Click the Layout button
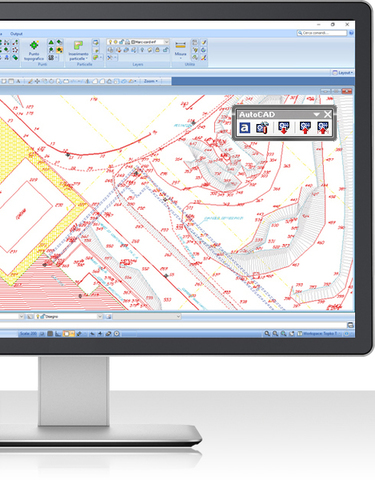The height and width of the screenshot is (480, 375). 343,73
